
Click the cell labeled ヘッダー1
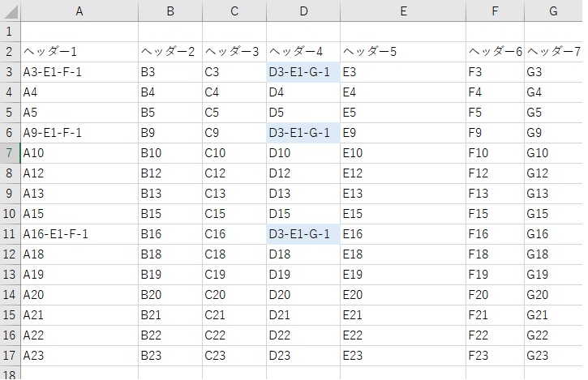pyautogui.click(x=79, y=52)
